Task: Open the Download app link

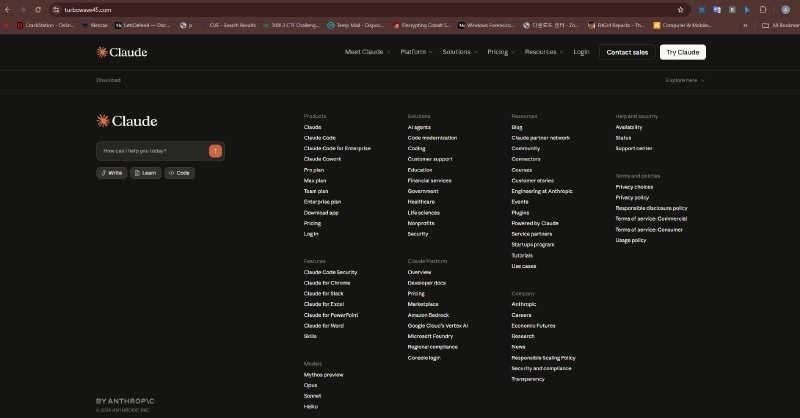Action: pyautogui.click(x=321, y=213)
